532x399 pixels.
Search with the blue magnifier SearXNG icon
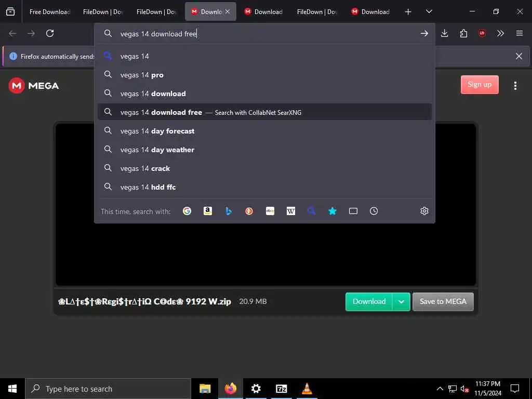click(312, 211)
